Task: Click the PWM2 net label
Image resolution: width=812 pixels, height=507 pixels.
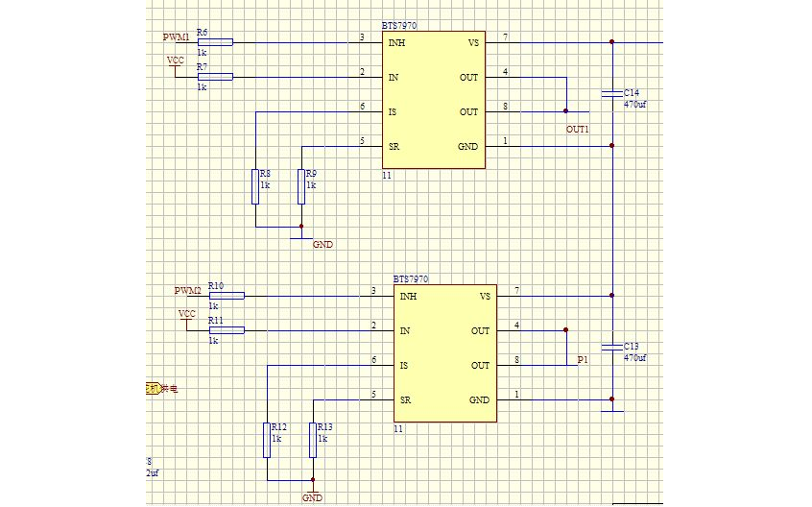Action: click(187, 291)
